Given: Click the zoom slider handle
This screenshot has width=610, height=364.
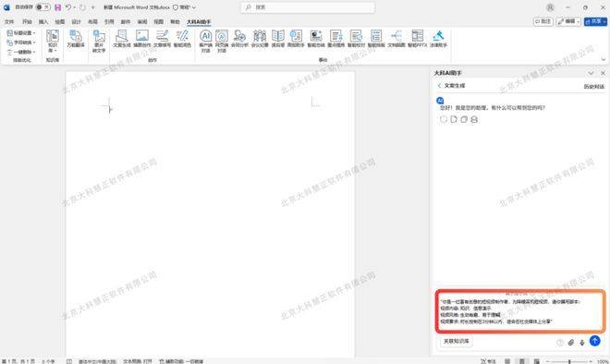Looking at the screenshot, I should (569, 361).
